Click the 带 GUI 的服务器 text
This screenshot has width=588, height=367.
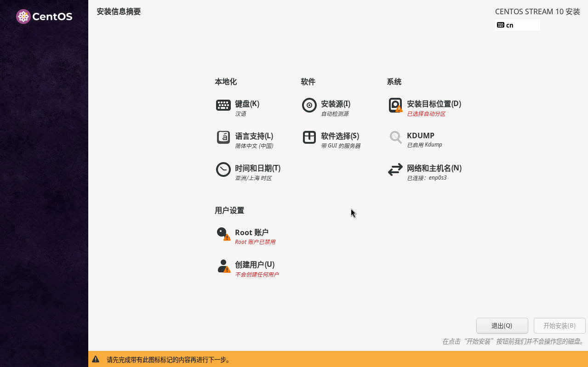[x=341, y=146]
